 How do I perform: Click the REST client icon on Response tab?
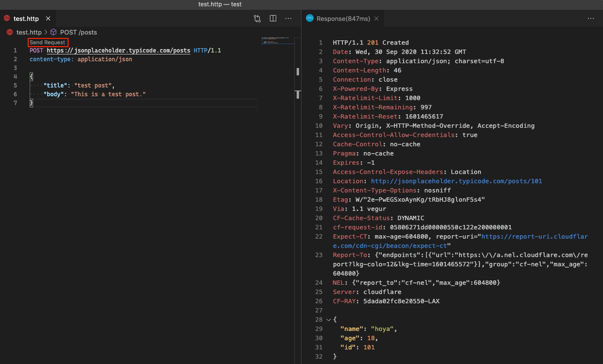point(309,18)
